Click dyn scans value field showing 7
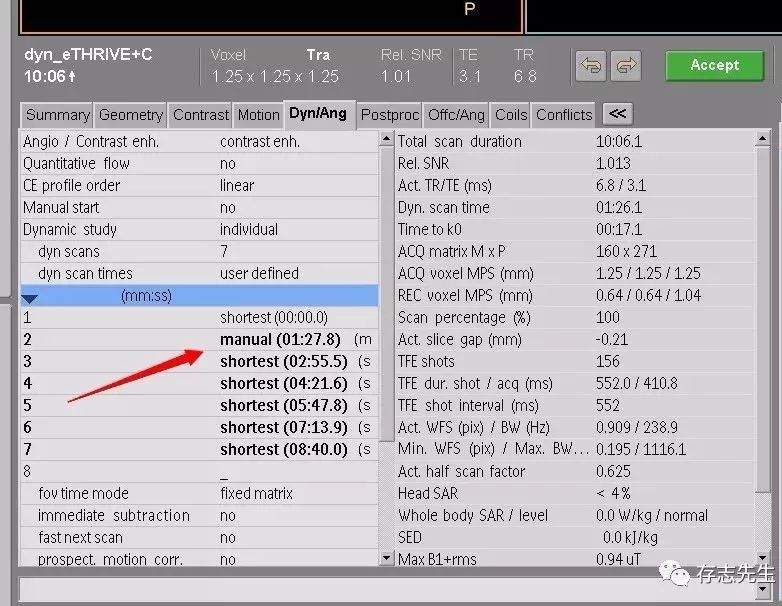 click(224, 251)
